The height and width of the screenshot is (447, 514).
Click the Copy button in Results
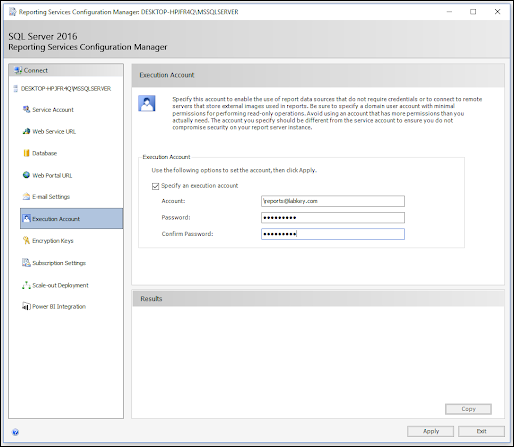click(x=468, y=409)
